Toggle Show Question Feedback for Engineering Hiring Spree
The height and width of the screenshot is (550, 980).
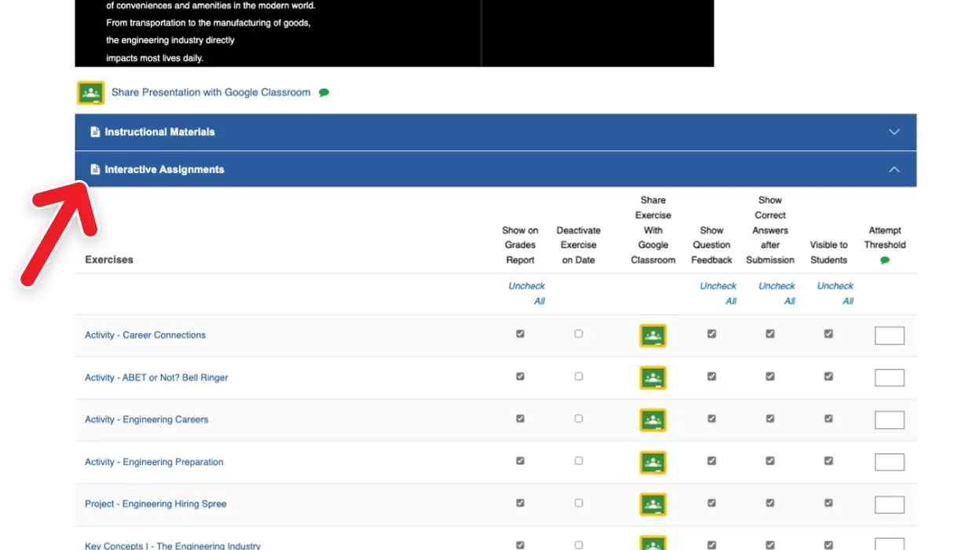pos(711,503)
